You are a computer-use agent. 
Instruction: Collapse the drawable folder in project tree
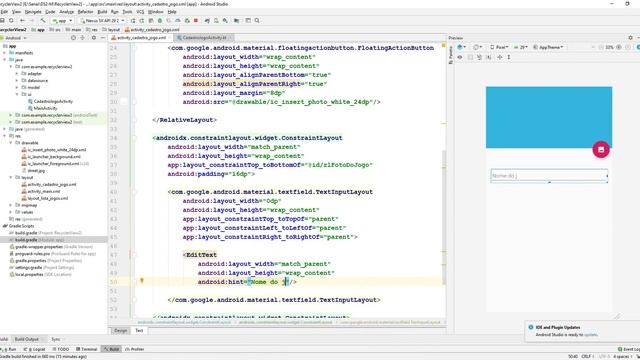pos(11,143)
